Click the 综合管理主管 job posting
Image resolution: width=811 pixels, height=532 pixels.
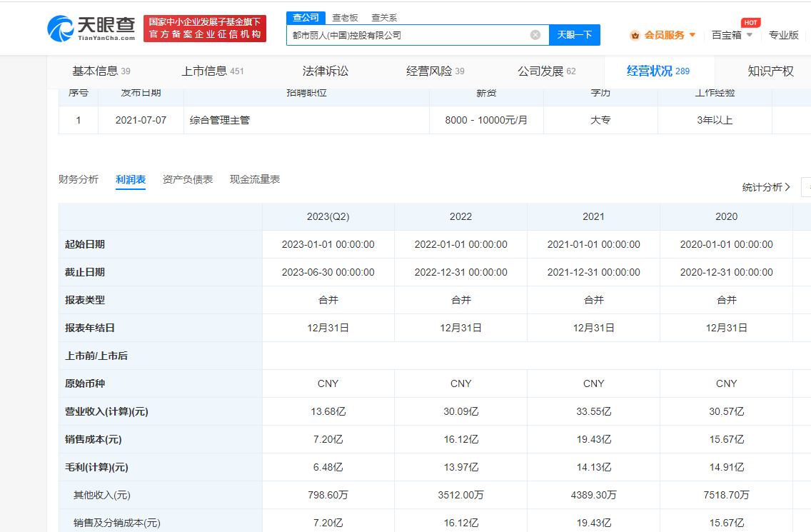pos(220,120)
